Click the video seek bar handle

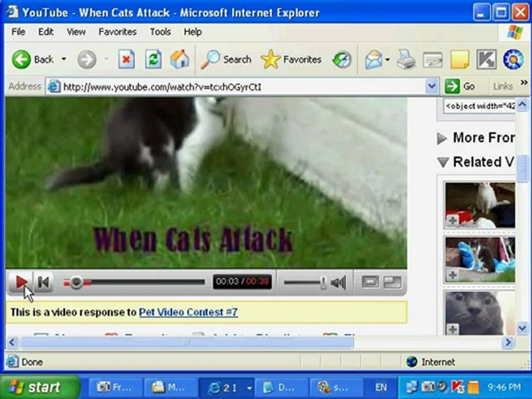click(76, 282)
